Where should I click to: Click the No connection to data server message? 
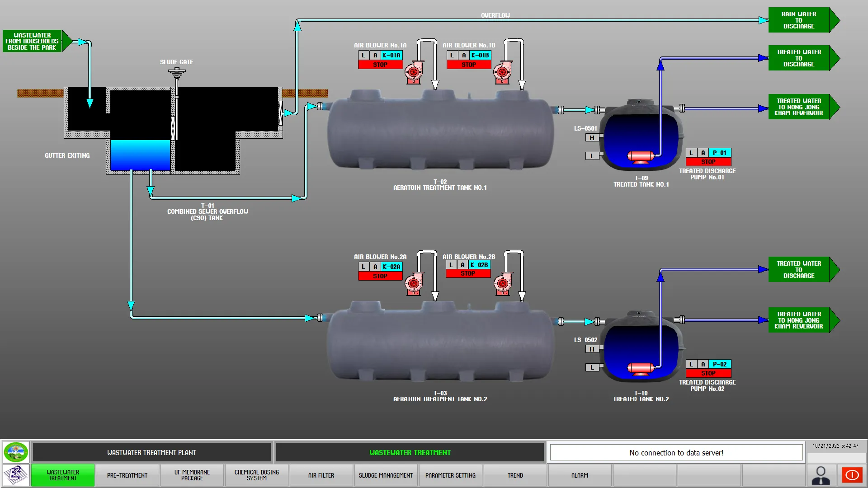pos(676,452)
